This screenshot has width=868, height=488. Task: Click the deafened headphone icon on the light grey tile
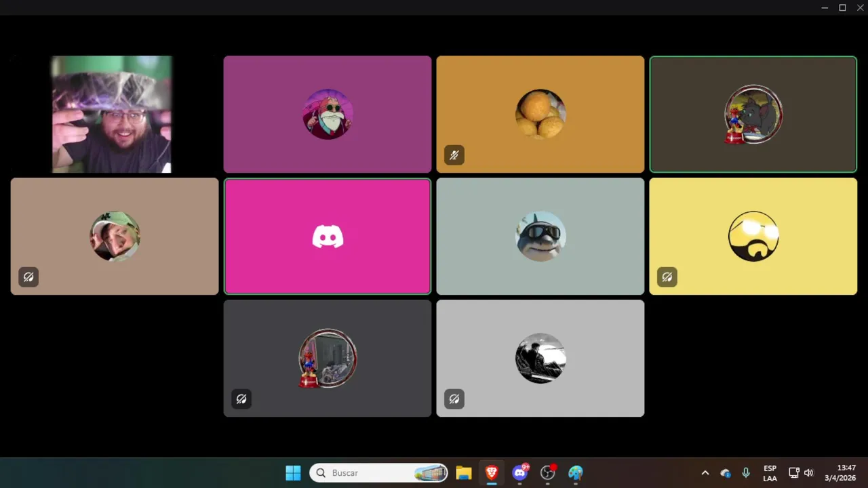[x=454, y=399]
